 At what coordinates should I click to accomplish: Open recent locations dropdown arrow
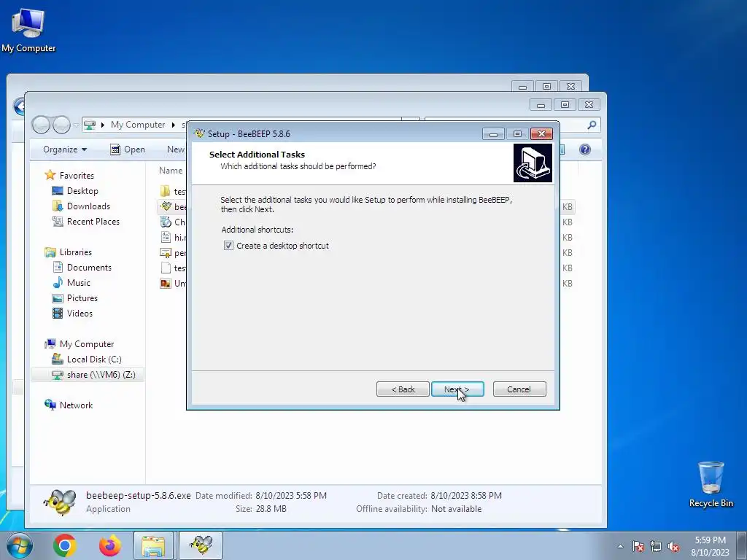76,125
